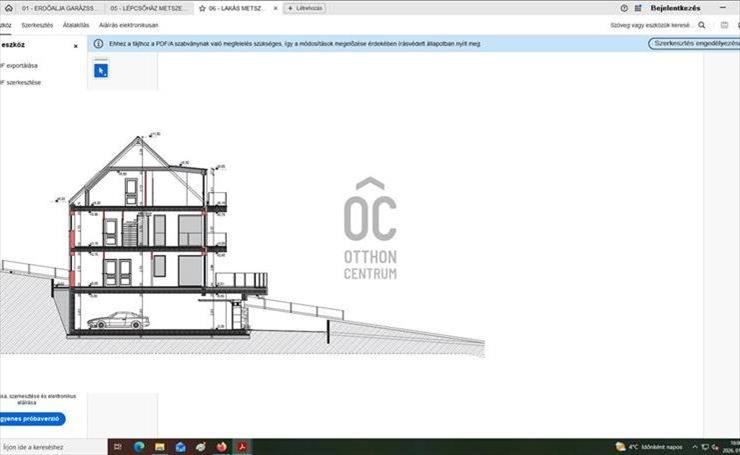Viewport: 740px width, 455px height.
Task: Click the ingyenes próbaverzió button
Action: (32, 419)
